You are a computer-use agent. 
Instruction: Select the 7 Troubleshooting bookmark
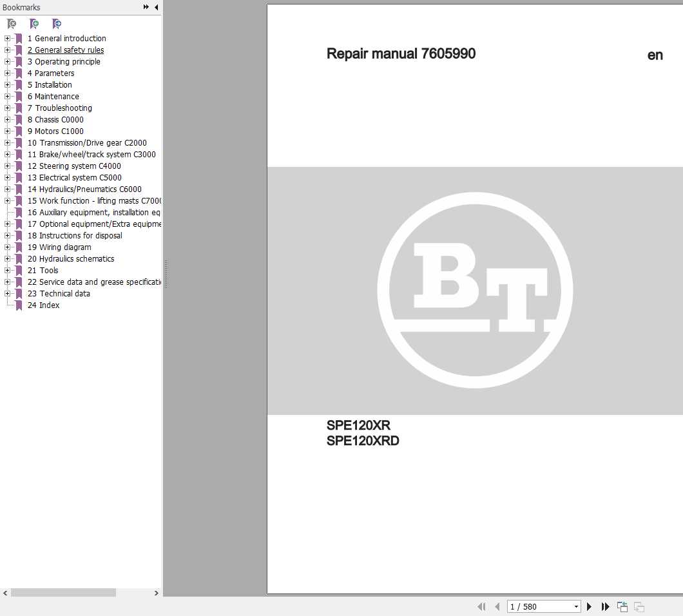pos(59,108)
